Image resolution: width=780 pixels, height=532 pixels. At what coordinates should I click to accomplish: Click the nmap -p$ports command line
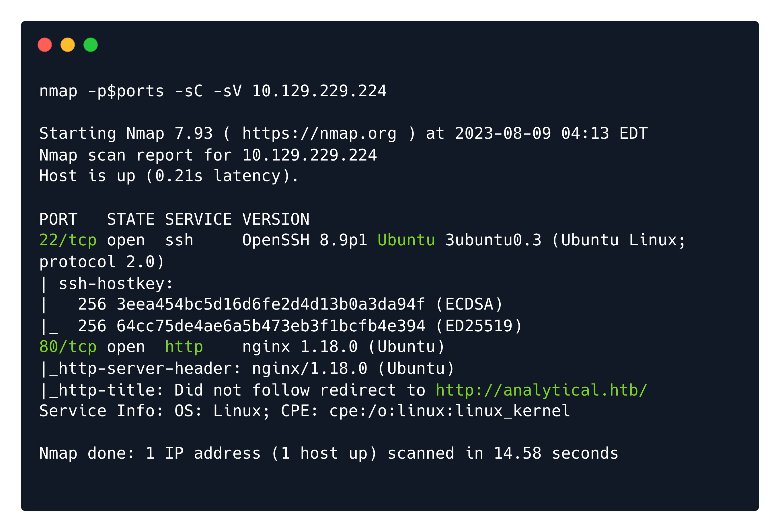coord(213,91)
